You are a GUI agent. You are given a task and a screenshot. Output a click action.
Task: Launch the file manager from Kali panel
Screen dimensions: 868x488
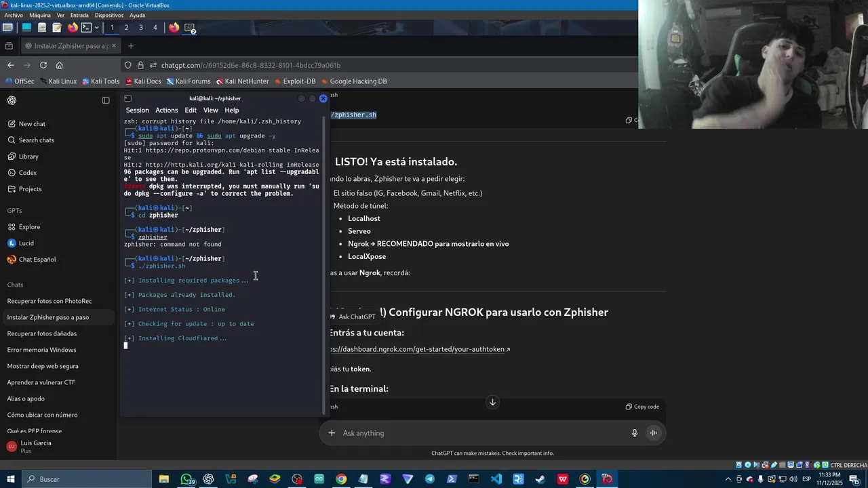point(42,28)
